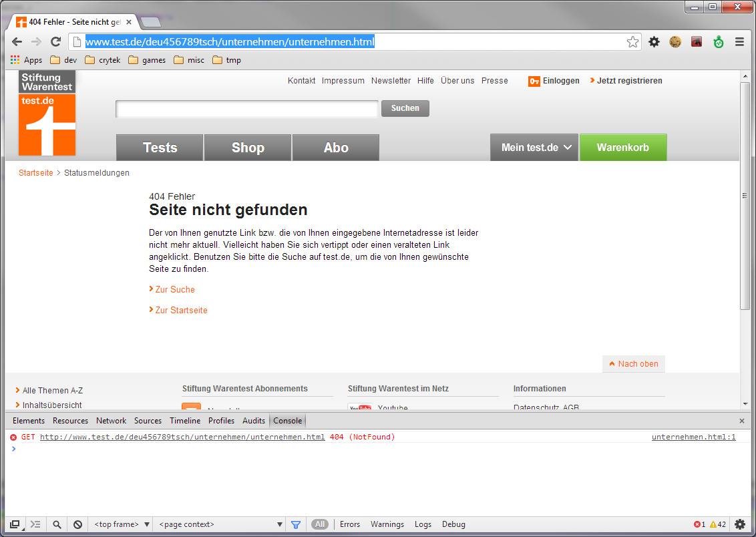This screenshot has height=537, width=756.
Task: Switch to the Network tab in DevTools
Action: click(111, 421)
